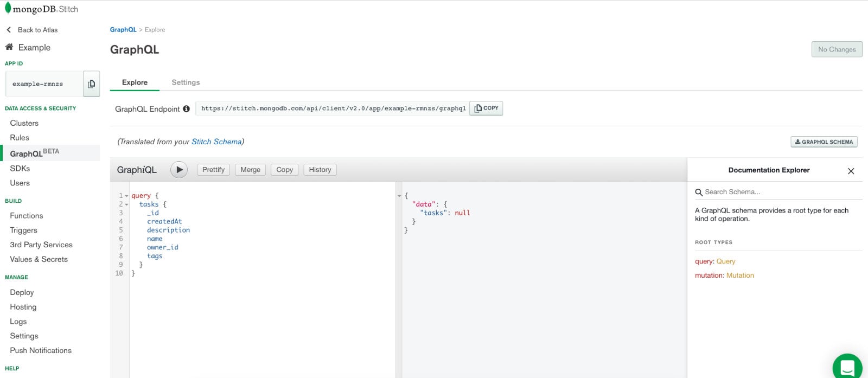Viewport: 868px width, 378px height.
Task: Open Rules in the sidebar
Action: (20, 138)
